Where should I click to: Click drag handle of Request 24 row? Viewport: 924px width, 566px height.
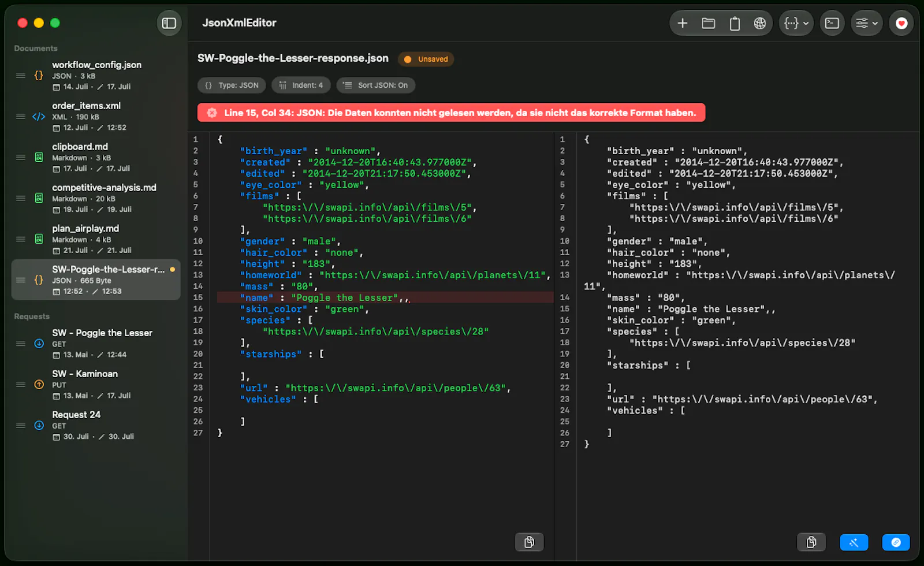(21, 426)
